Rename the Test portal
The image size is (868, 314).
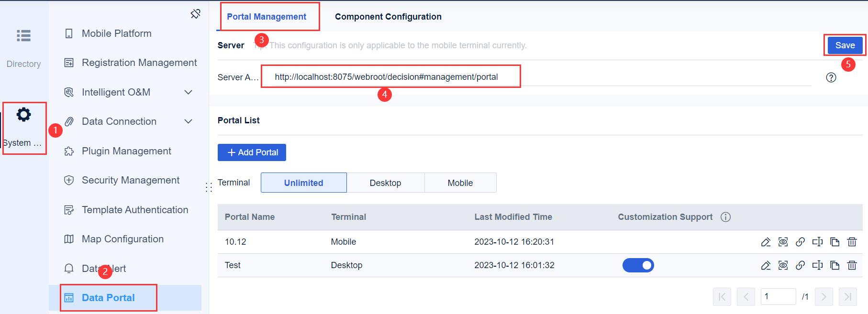click(817, 265)
